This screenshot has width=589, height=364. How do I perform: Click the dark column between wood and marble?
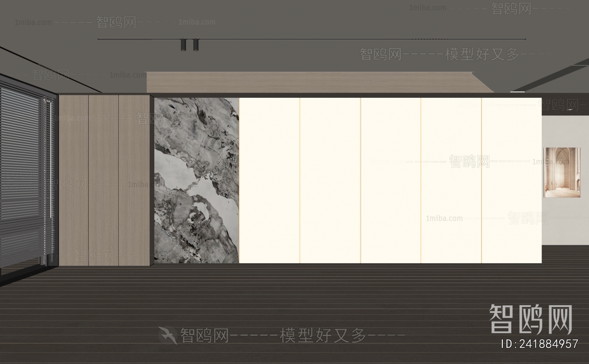coord(152,180)
